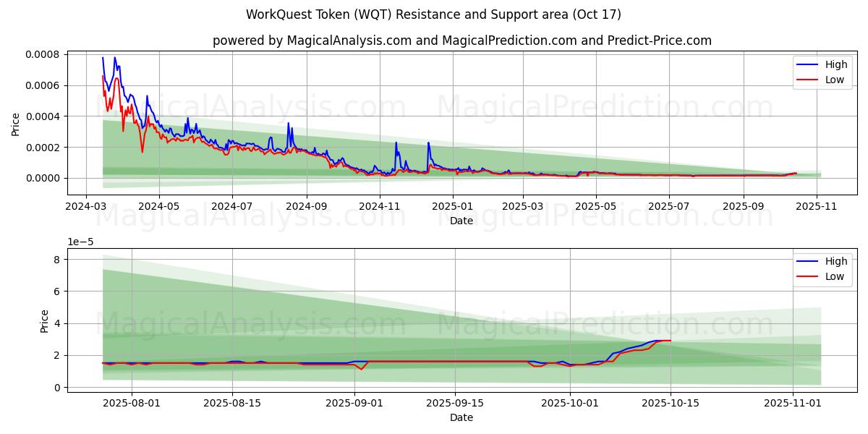Click the chart title WorkQuest Token (WQT)

(x=433, y=14)
